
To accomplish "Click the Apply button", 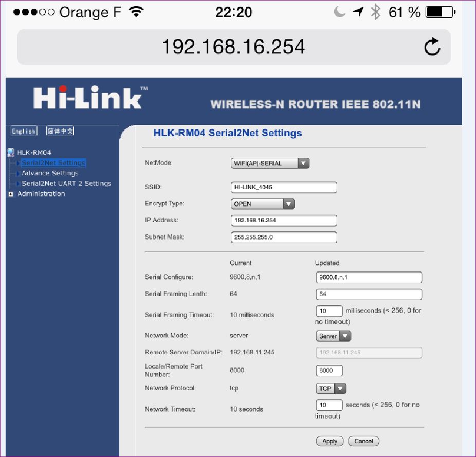I will (x=329, y=441).
